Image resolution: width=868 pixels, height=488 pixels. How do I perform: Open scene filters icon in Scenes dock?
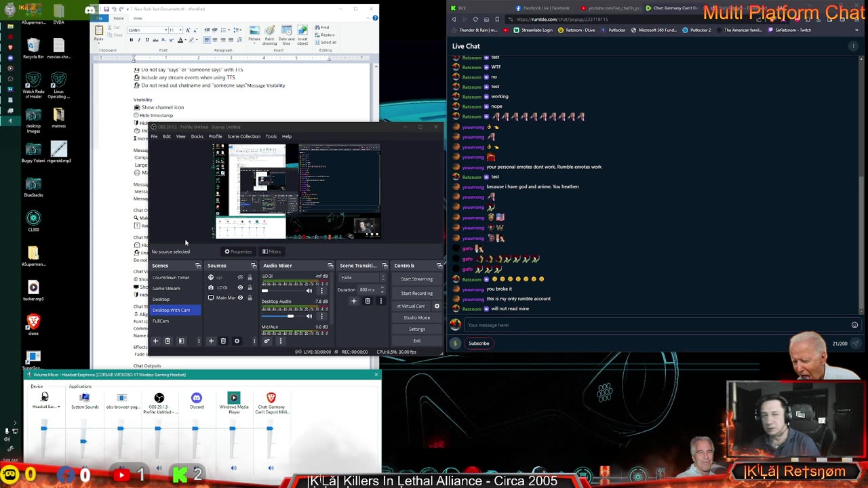point(181,341)
